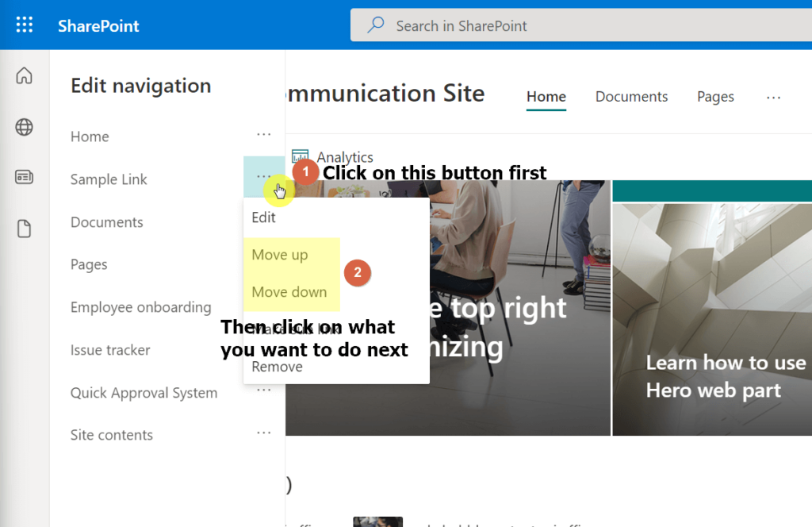Viewport: 812px width, 527px height.
Task: Open ellipsis menu for Site contents
Action: (x=263, y=433)
